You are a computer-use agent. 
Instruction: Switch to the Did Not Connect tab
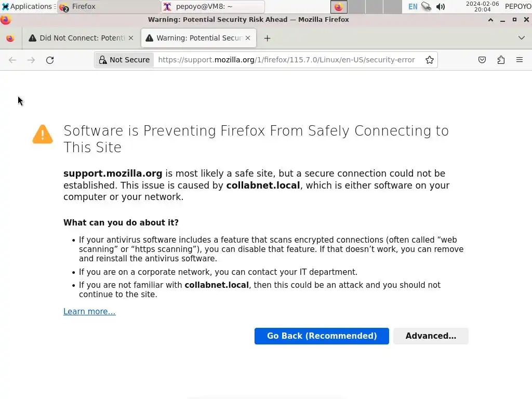77,38
